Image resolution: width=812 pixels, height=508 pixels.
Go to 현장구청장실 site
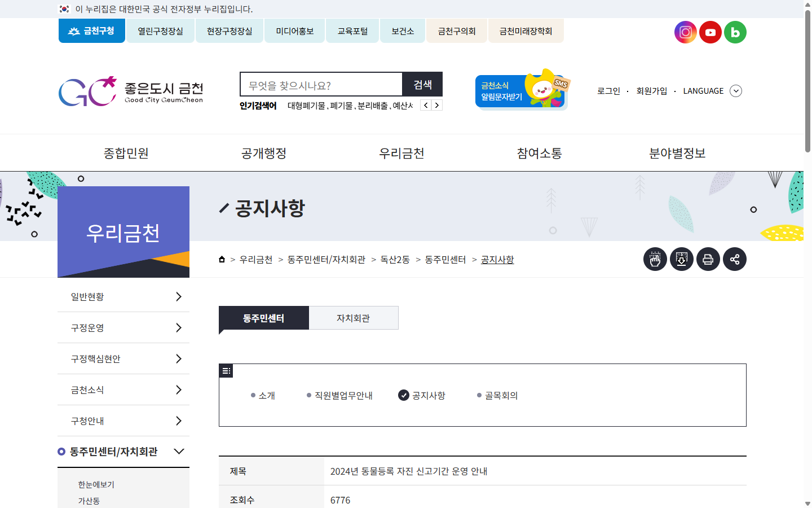click(x=230, y=31)
